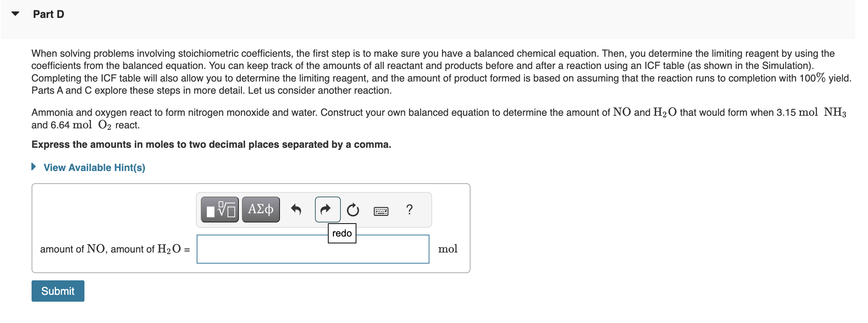The image size is (868, 323).
Task: Click the circular reset answer icon
Action: point(353,209)
